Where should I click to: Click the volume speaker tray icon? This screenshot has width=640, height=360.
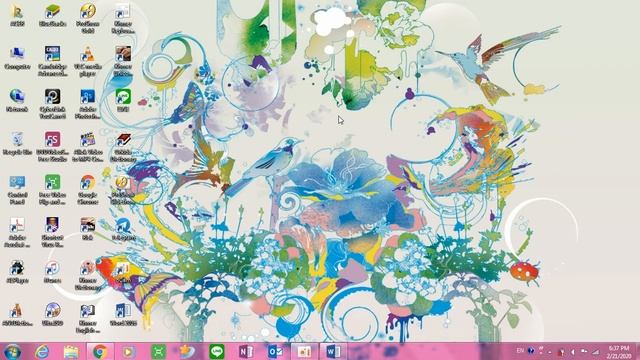[573, 352]
